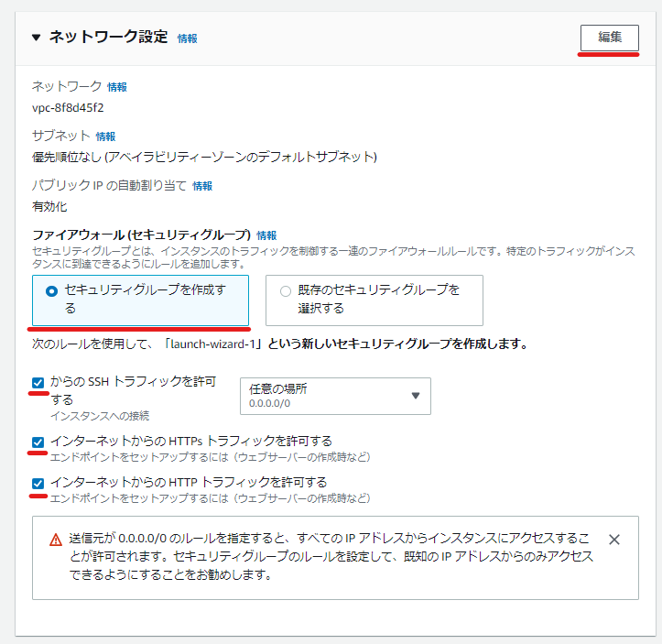Uncheck the HTTP トラフィックを許可する checkbox
The image size is (662, 644).
pos(38,484)
